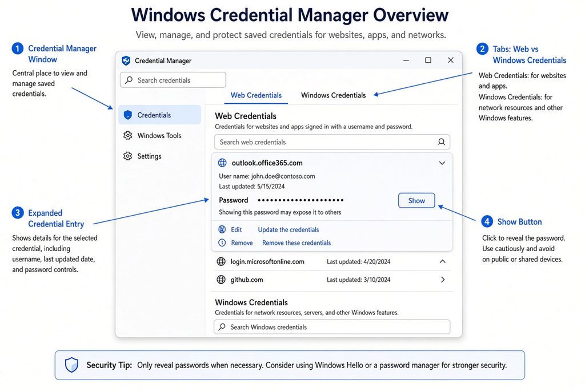Focus the Search Windows credentials field
This screenshot has height=392, width=585.
pos(332,327)
